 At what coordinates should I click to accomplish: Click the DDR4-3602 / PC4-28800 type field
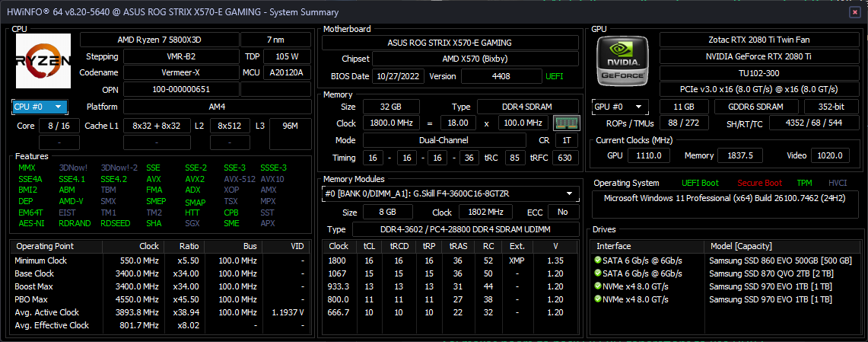(x=466, y=229)
